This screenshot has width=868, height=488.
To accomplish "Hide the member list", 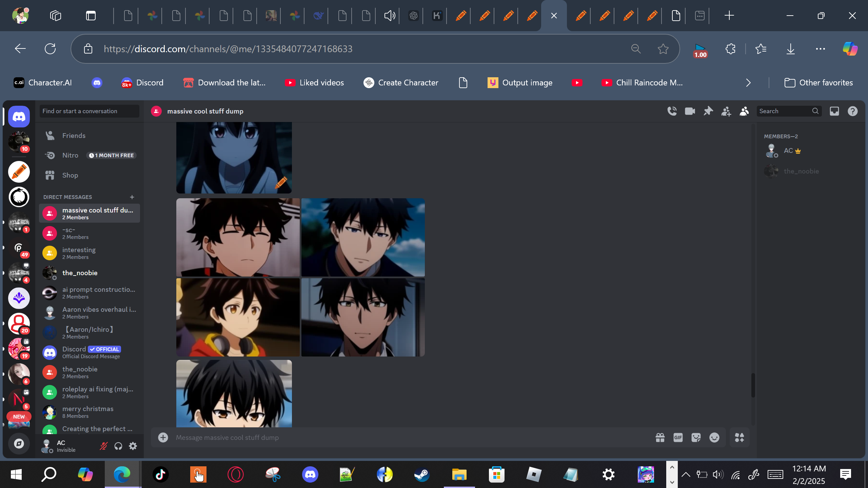I will point(744,111).
